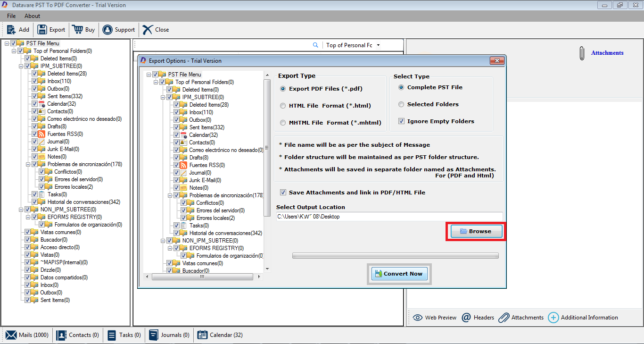Select Datos compartidos(0) in main tree
Viewport: 644px width, 344px height.
64,277
